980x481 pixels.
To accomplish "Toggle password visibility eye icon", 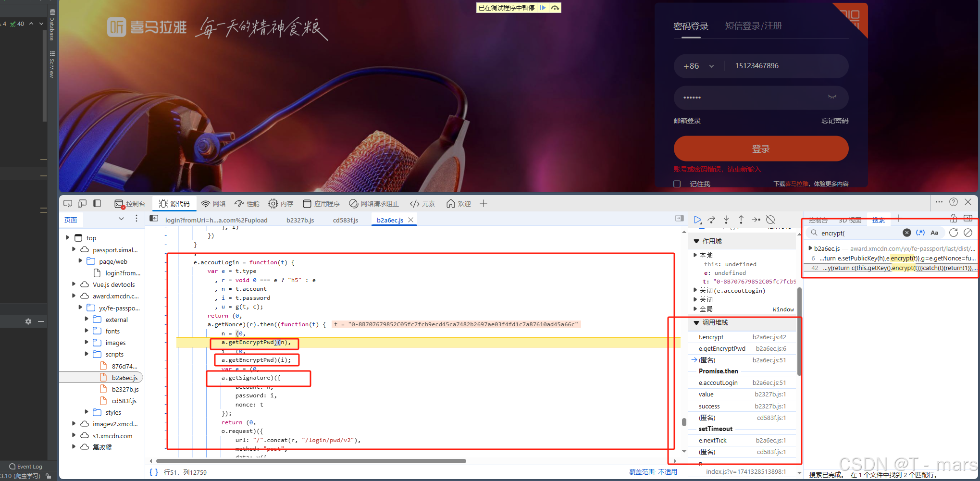I will tap(832, 97).
